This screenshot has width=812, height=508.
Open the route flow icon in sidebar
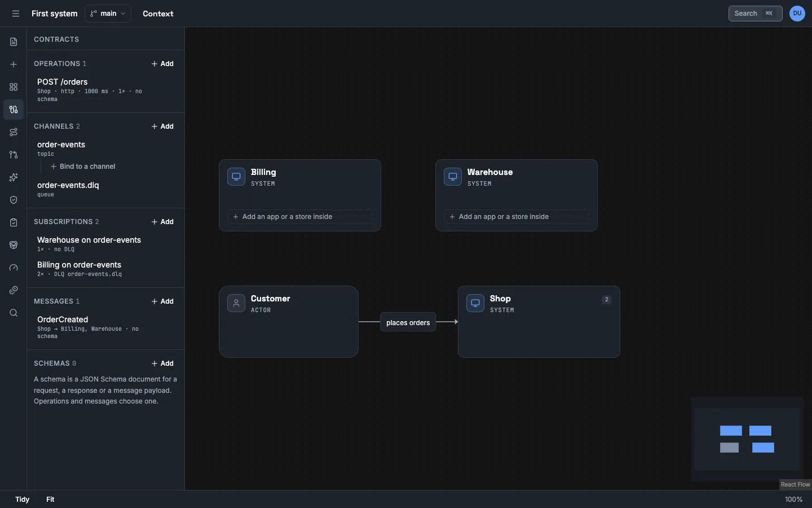tap(14, 132)
